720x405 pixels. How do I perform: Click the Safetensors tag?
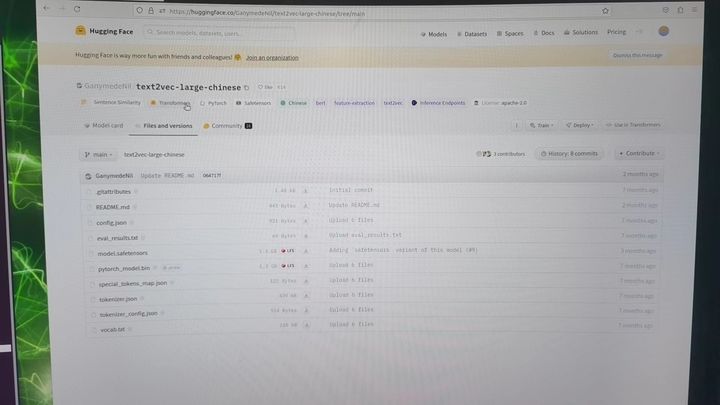253,103
